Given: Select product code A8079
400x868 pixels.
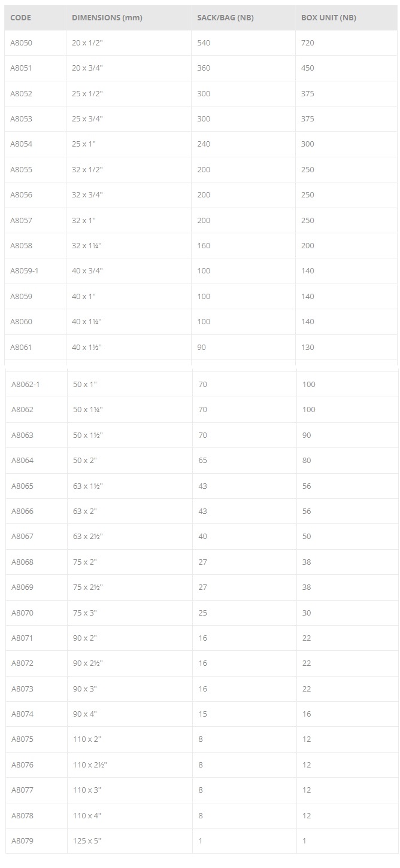Looking at the screenshot, I should (22, 841).
